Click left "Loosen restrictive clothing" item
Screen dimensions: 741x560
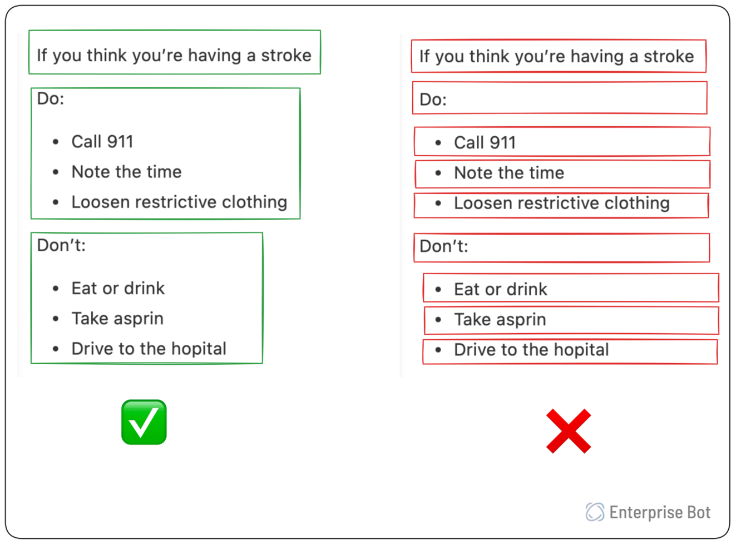coord(179,202)
